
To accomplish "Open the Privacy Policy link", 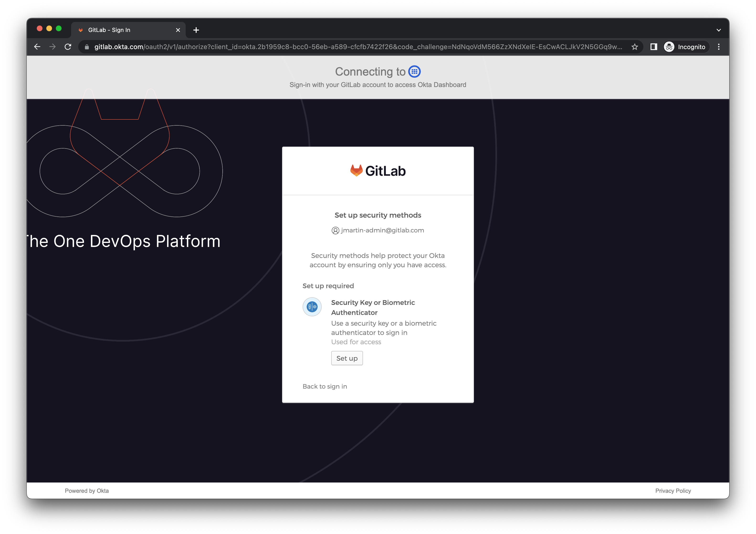I will point(673,491).
